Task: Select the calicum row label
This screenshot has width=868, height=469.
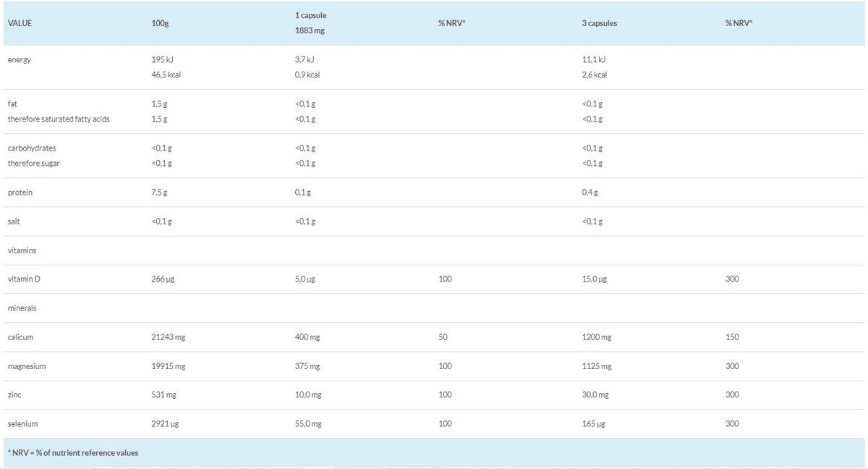Action: click(20, 337)
